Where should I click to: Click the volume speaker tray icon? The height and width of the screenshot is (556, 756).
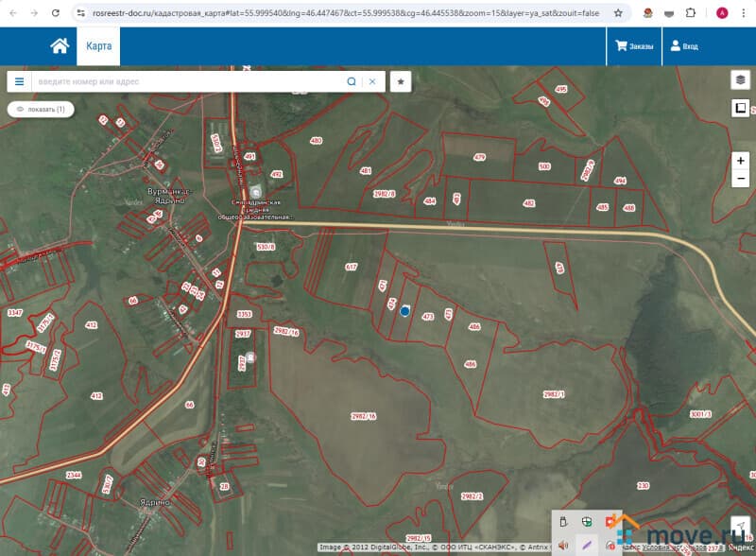point(563,544)
